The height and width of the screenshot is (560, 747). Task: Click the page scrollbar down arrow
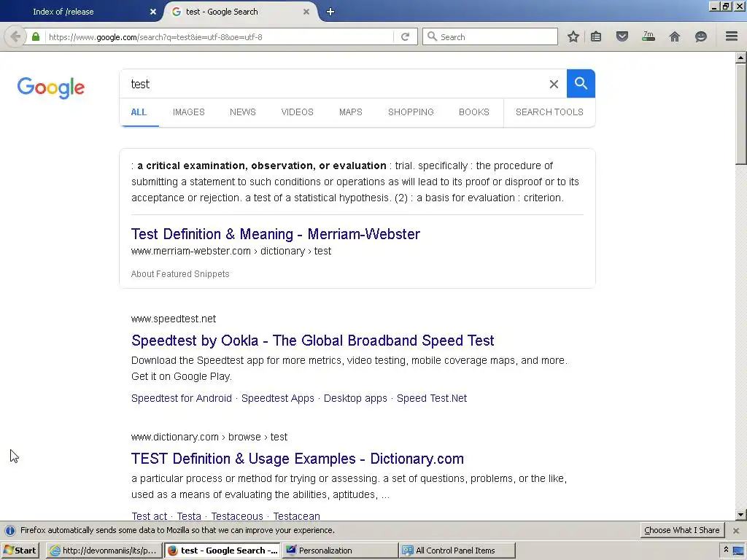pos(740,515)
